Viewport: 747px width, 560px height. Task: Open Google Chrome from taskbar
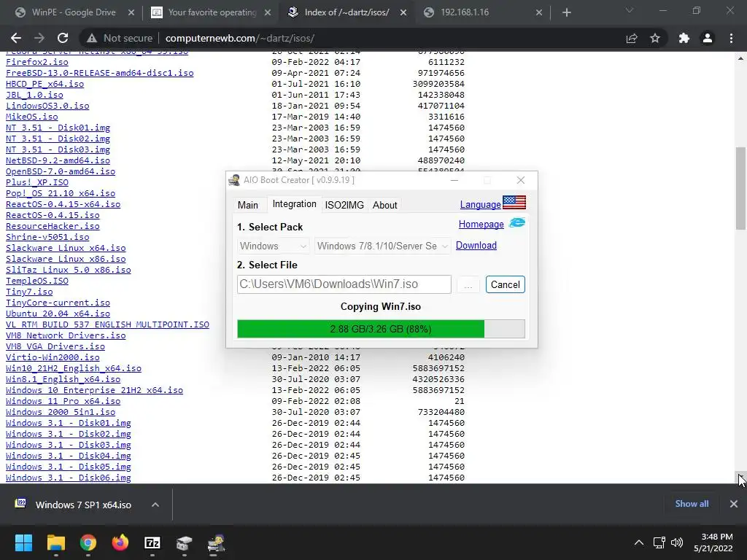(x=88, y=542)
